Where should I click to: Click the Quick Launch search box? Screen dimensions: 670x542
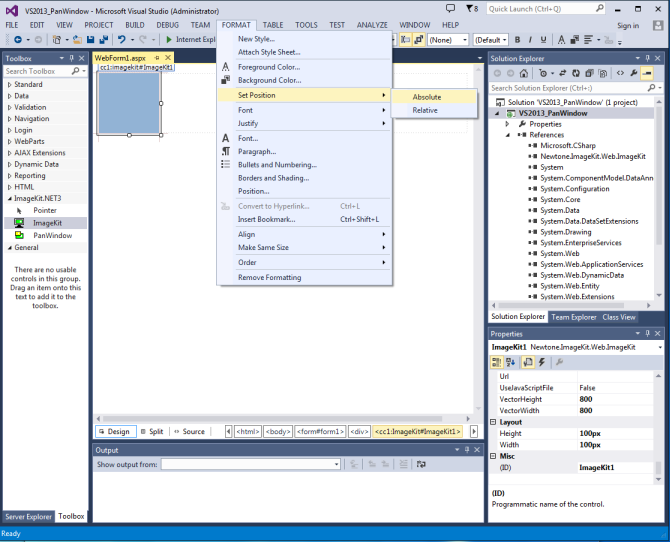[x=546, y=9]
